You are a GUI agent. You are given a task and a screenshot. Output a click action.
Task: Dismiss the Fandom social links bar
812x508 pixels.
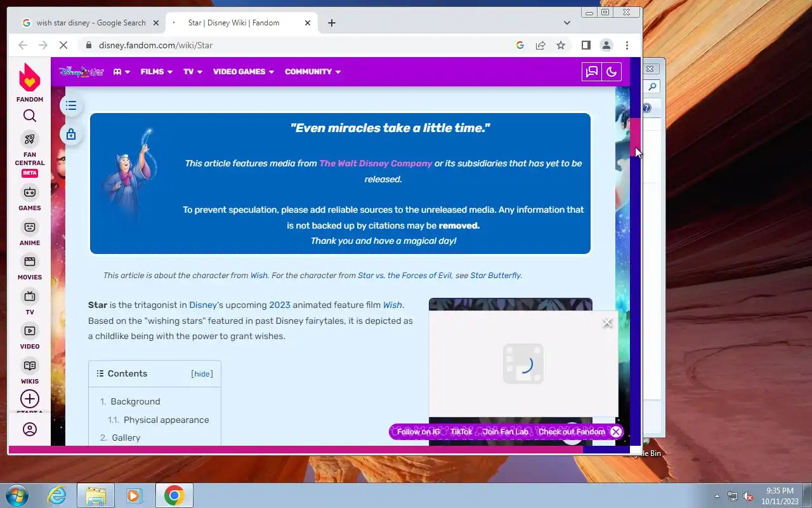pos(616,432)
